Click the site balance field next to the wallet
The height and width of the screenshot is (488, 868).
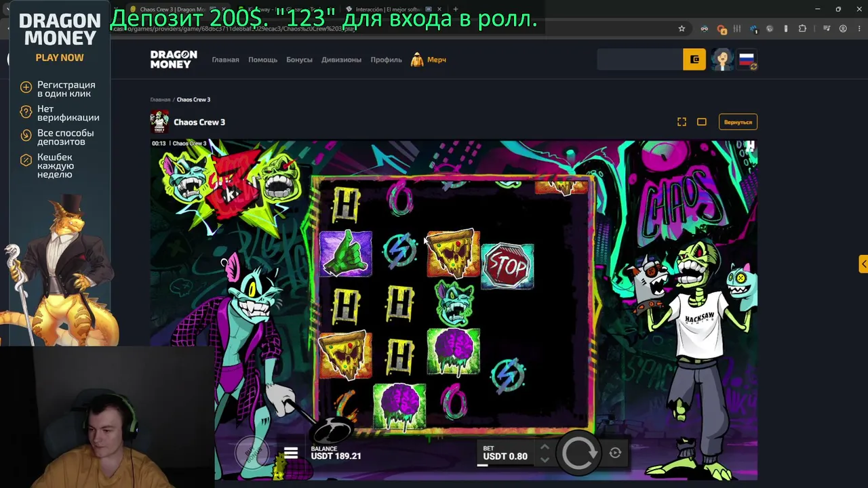(x=639, y=60)
